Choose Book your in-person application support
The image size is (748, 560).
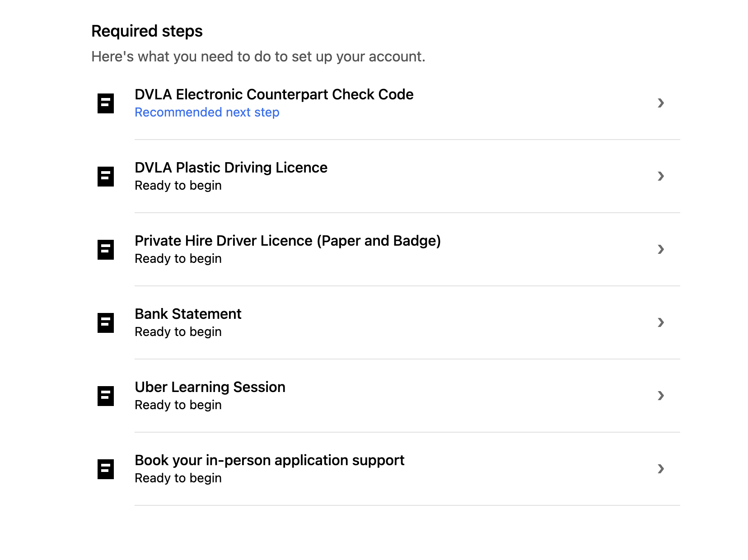coord(269,460)
